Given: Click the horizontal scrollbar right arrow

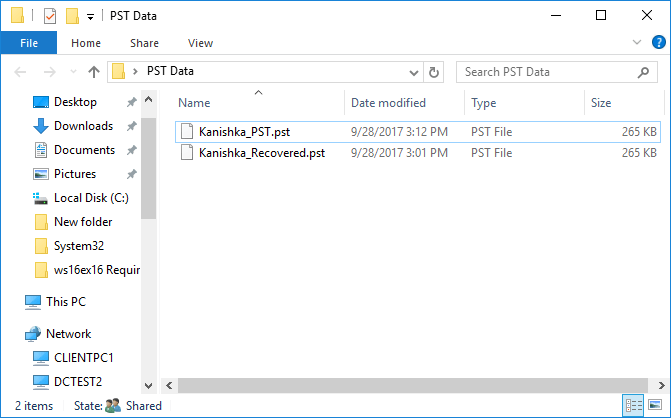Looking at the screenshot, I should (661, 385).
